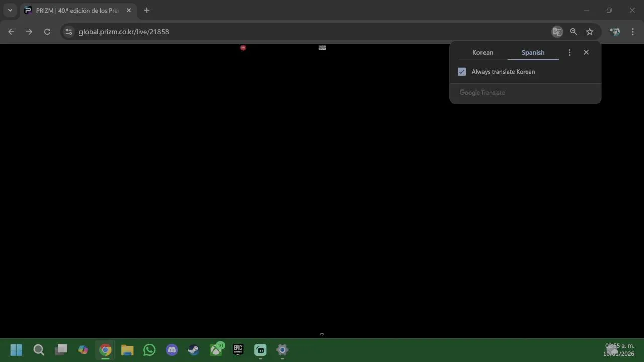Image resolution: width=644 pixels, height=362 pixels.
Task: Select the Spanish tab in translate popup
Action: (533, 52)
